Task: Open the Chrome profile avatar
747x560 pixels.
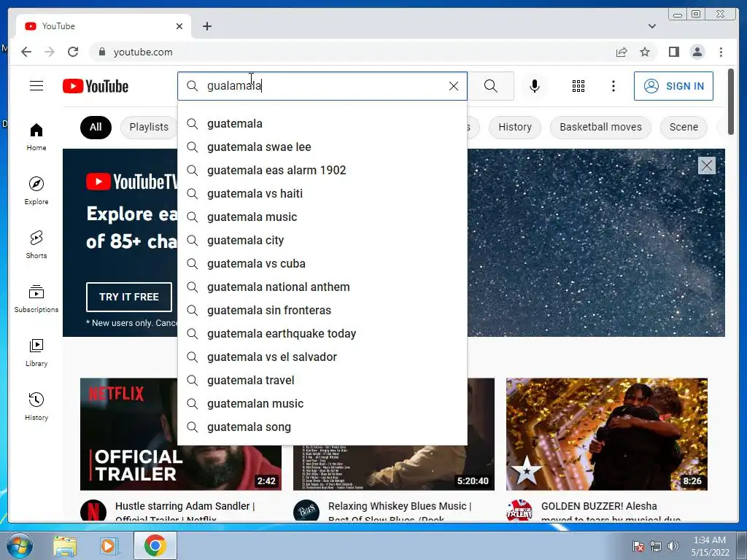Action: coord(697,52)
